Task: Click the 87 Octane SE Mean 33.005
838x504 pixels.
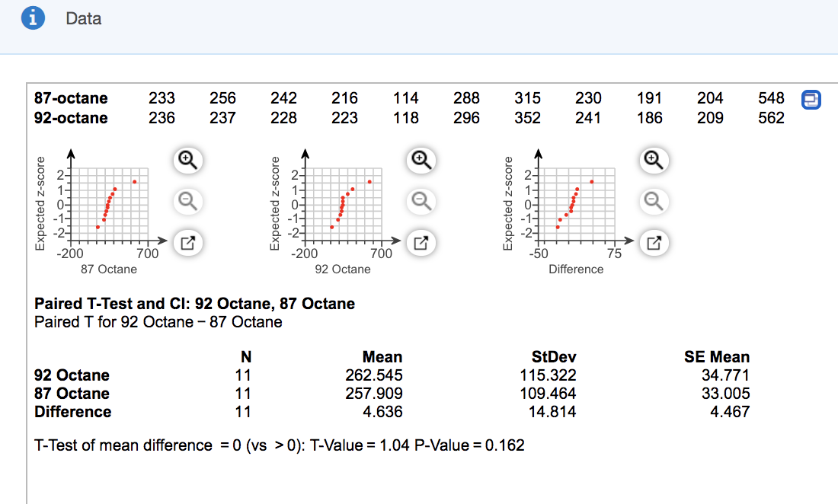Action: [726, 394]
